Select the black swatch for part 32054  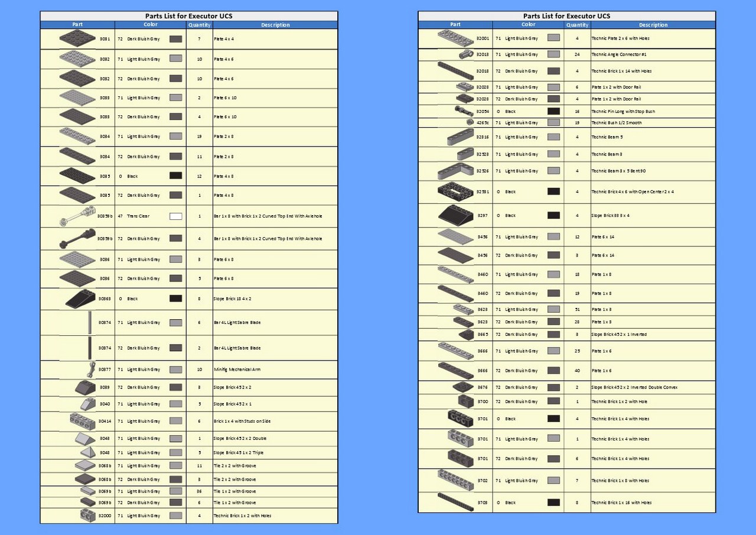(553, 111)
